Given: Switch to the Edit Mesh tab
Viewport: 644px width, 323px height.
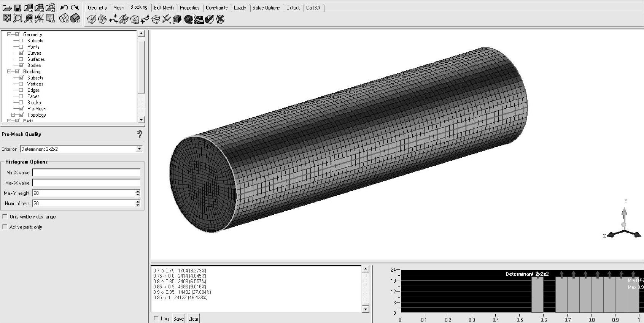Looking at the screenshot, I should point(164,8).
